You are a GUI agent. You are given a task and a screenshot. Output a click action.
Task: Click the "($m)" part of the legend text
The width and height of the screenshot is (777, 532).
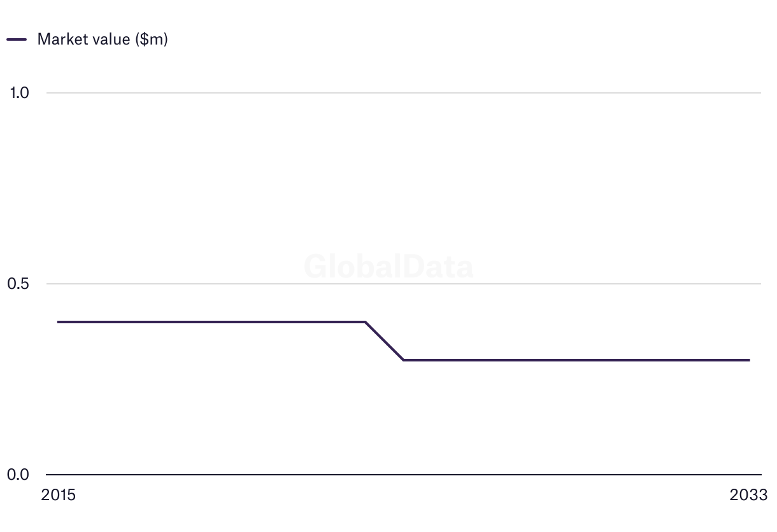(152, 39)
